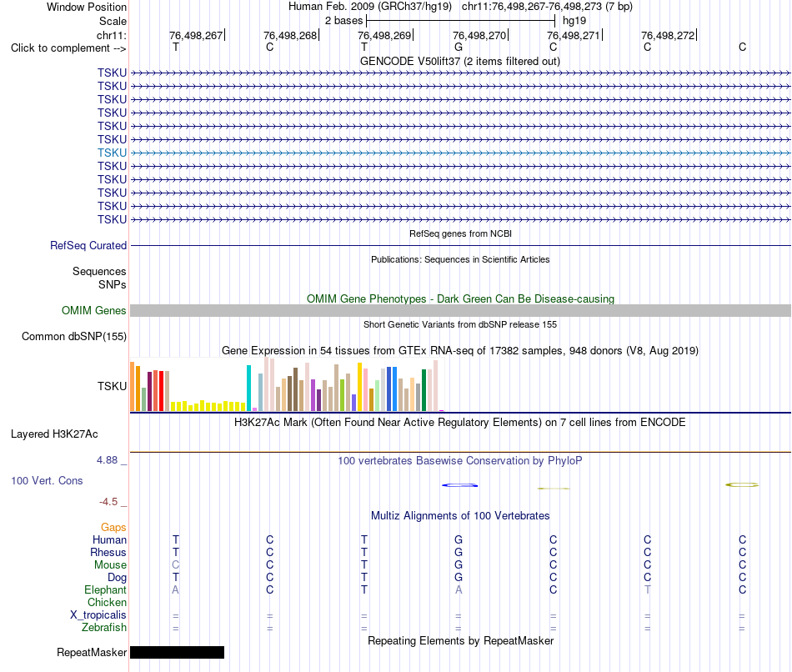792x672 pixels.
Task: Click the black RepeatMasker repeat block
Action: pyautogui.click(x=177, y=652)
